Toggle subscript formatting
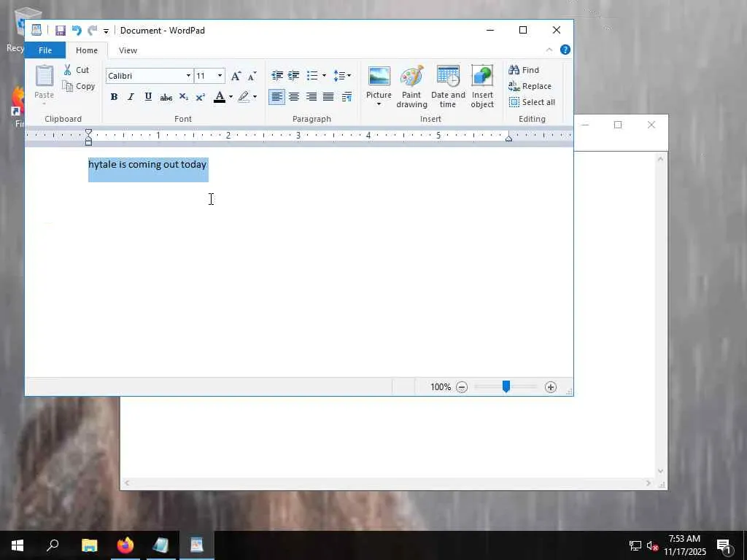Screen dimensions: 747x560 pyautogui.click(x=183, y=97)
